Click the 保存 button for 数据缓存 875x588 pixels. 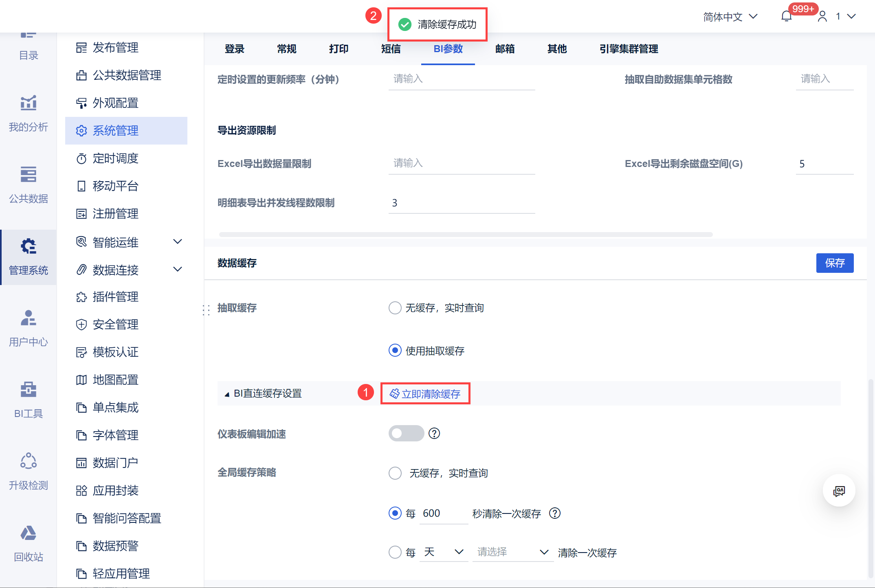point(835,263)
